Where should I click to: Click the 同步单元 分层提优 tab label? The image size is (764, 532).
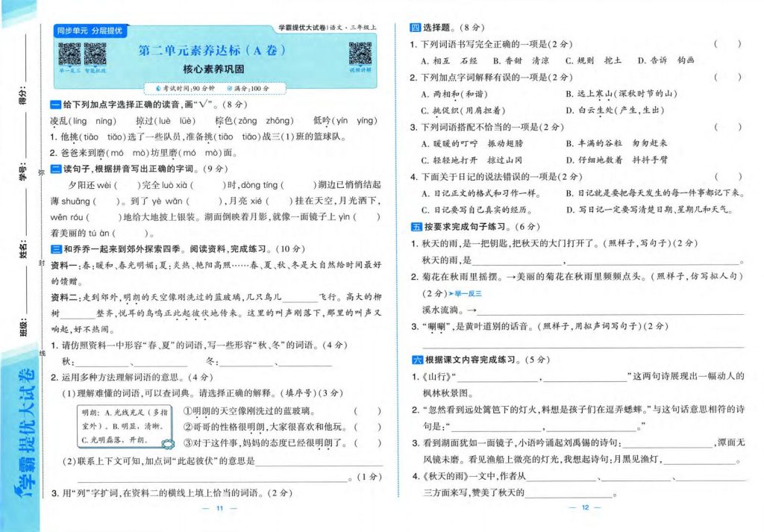pos(90,31)
